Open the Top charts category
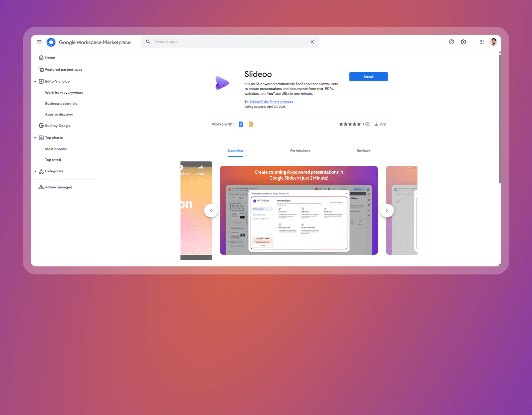 click(x=54, y=138)
